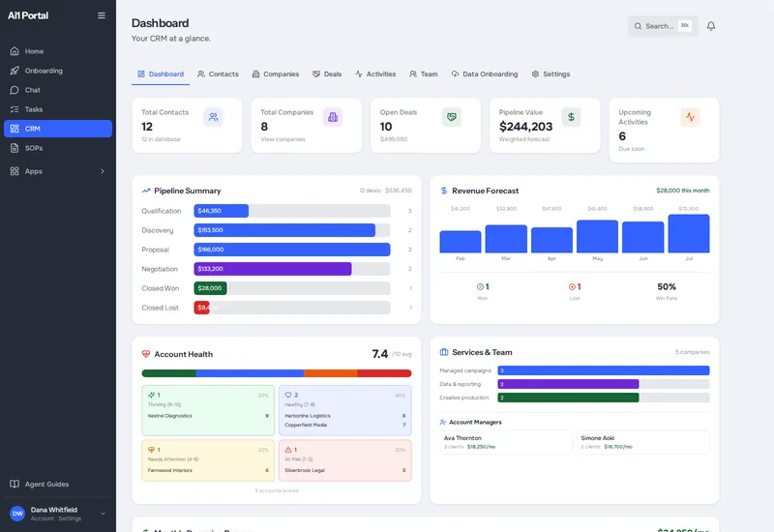This screenshot has width=774, height=532.
Task: Click the Qualification $46,350 pipeline bar
Action: point(222,211)
